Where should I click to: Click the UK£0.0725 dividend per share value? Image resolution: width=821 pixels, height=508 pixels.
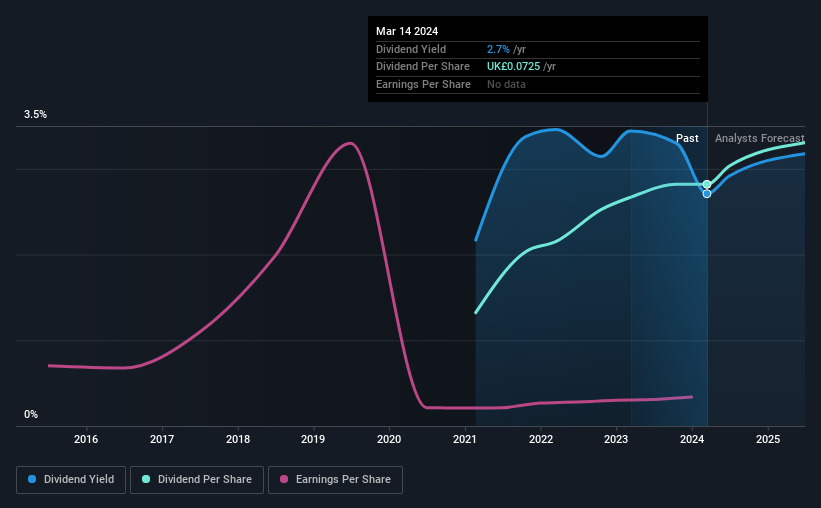[513, 67]
